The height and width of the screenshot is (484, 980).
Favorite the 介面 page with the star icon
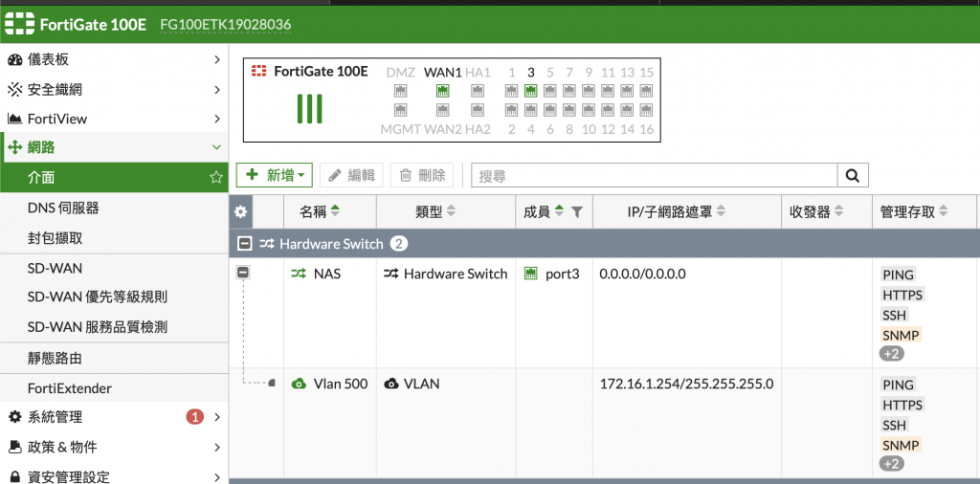click(x=216, y=178)
